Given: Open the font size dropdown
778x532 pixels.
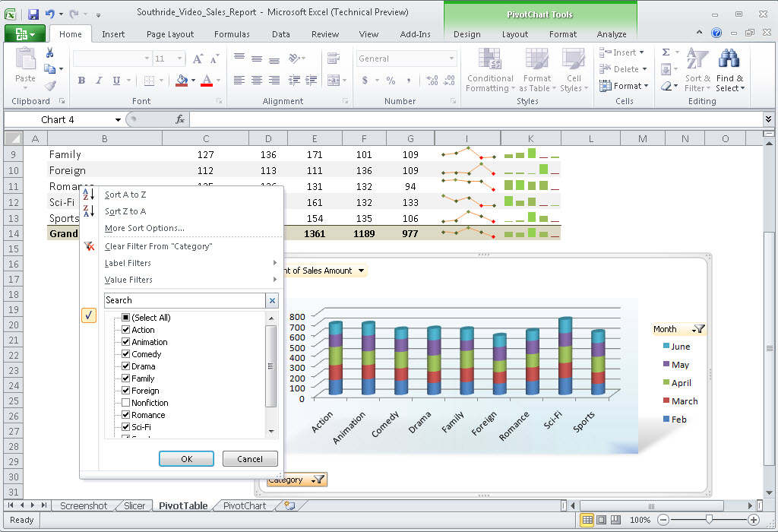Looking at the screenshot, I should 179,59.
